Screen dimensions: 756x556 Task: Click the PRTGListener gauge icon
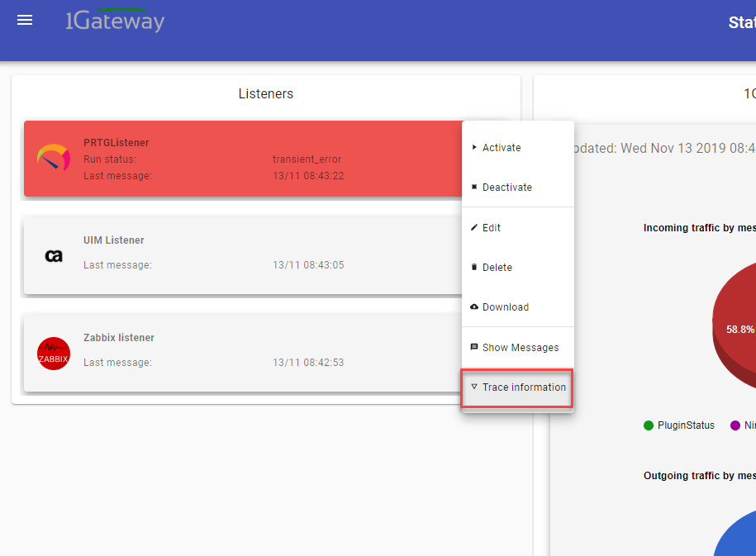coord(54,158)
